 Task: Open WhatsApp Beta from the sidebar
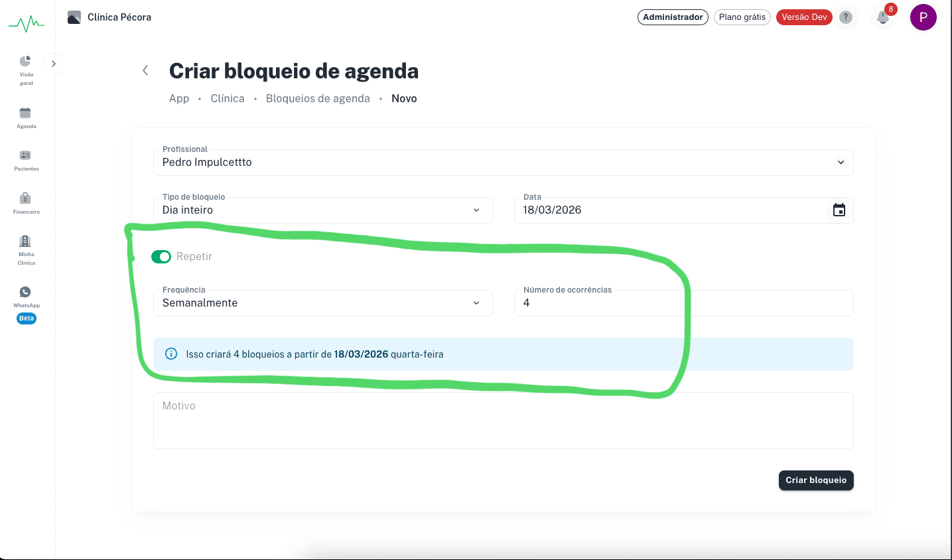(x=26, y=305)
